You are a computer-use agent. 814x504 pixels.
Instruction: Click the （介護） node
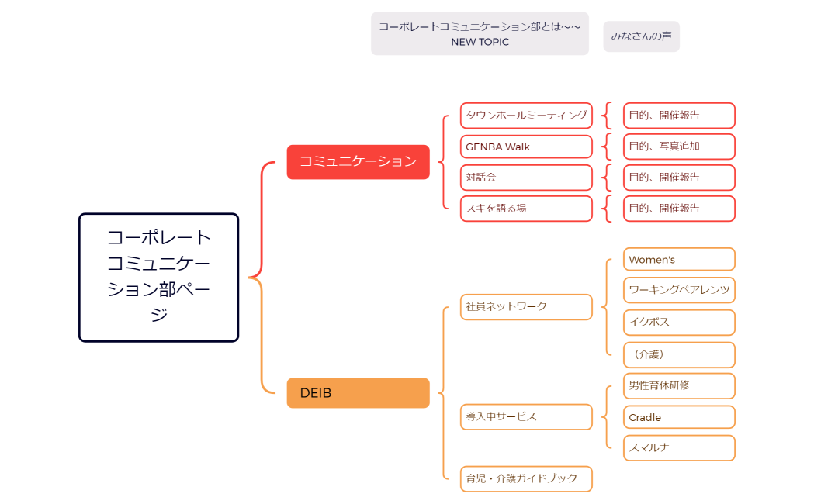click(x=679, y=354)
